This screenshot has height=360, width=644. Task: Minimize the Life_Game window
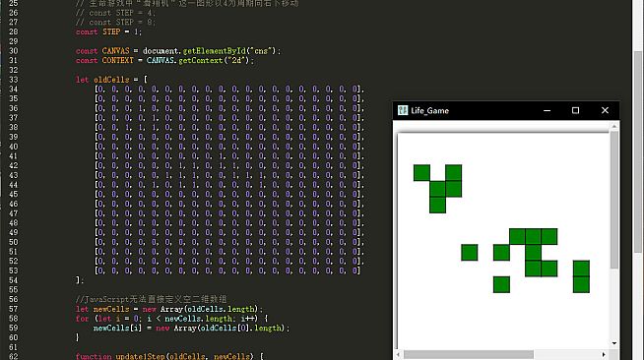tap(547, 110)
